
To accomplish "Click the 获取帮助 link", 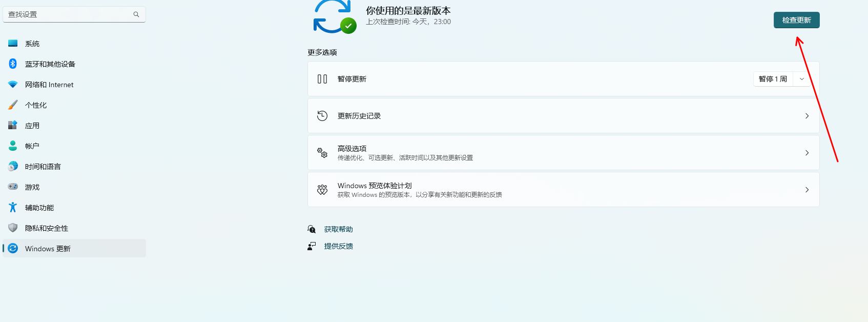I will pyautogui.click(x=339, y=229).
